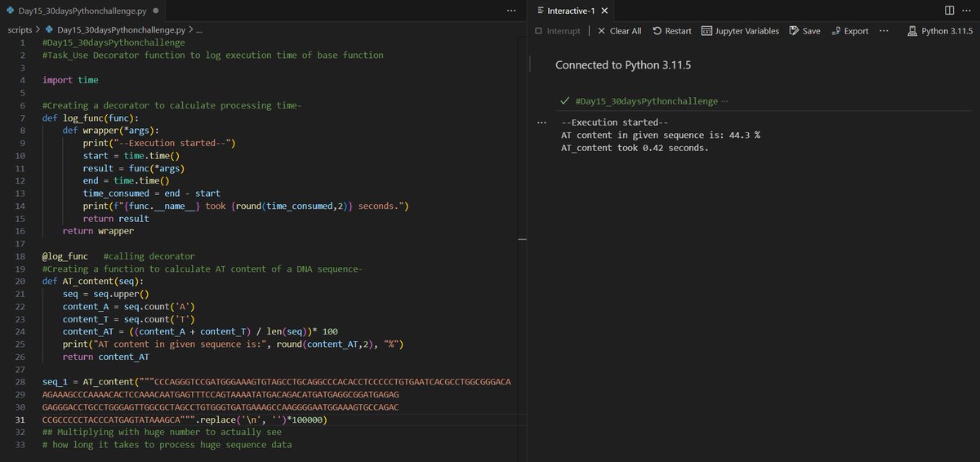Open Jupyter Variables panel
Image resolution: width=980 pixels, height=462 pixels.
point(740,31)
